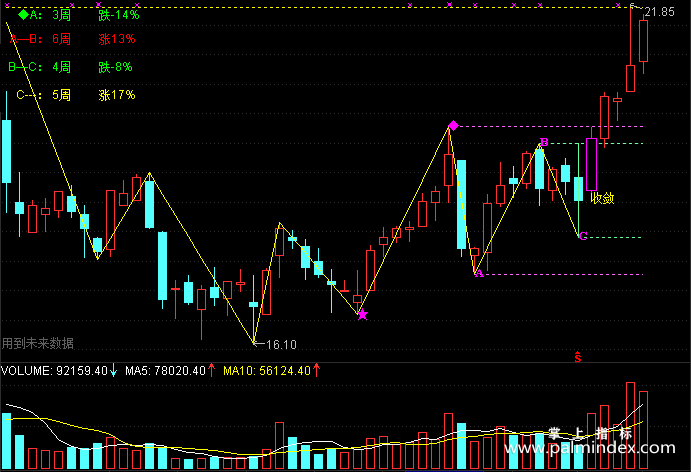Click the last red candlestick below 21.85
The image size is (691, 472).
point(643,41)
